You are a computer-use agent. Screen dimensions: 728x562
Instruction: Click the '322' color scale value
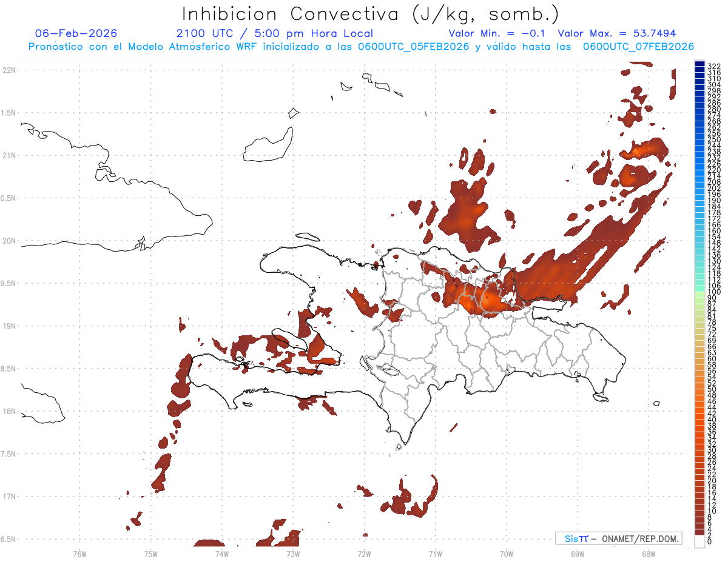click(x=714, y=66)
